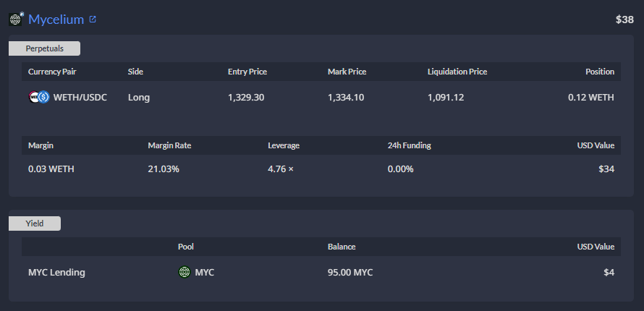The image size is (644, 311).
Task: Open the Mycelium external link icon
Action: pos(93,19)
